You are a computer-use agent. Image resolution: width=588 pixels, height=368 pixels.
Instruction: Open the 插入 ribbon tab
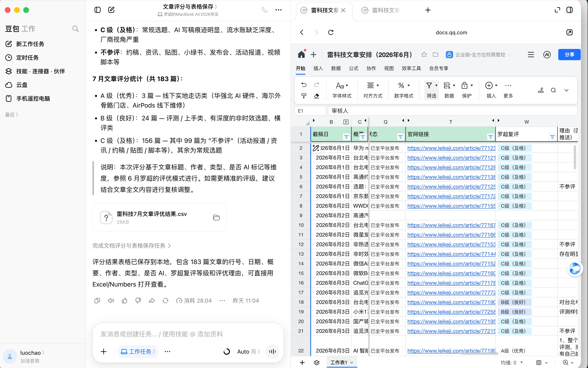[318, 68]
